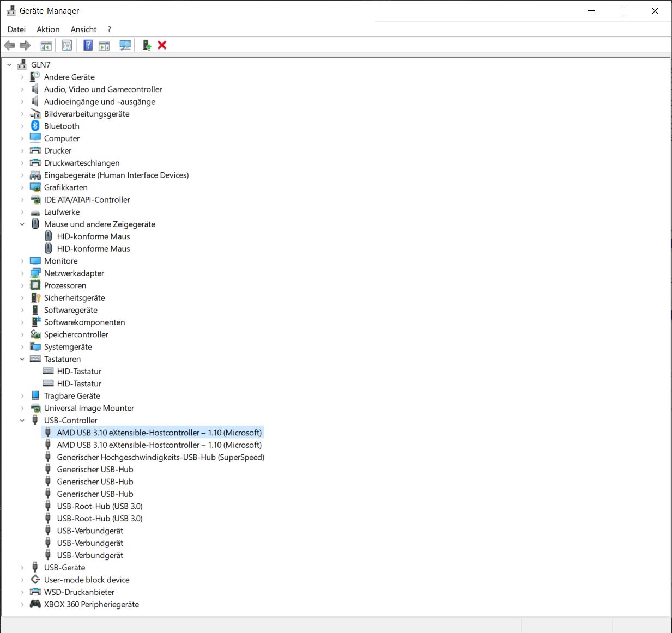Viewport: 672px width, 633px height.
Task: Click the Drucker printer icon
Action: coord(35,151)
